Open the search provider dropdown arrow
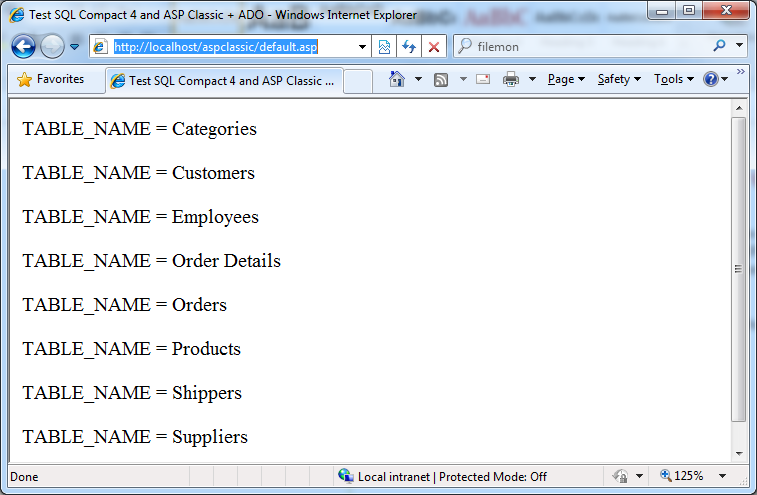Screen dimensions: 757x495 click(740, 45)
